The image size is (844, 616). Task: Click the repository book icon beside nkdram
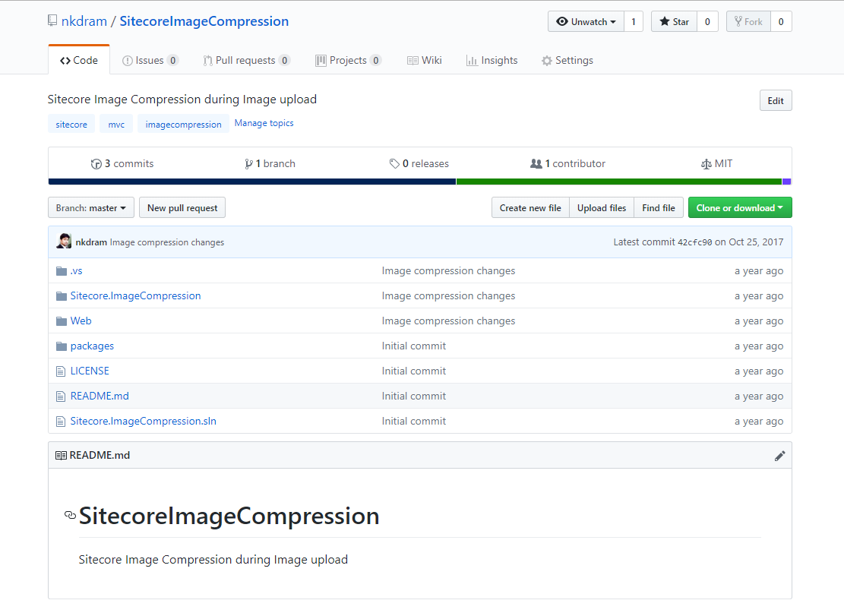(x=52, y=21)
